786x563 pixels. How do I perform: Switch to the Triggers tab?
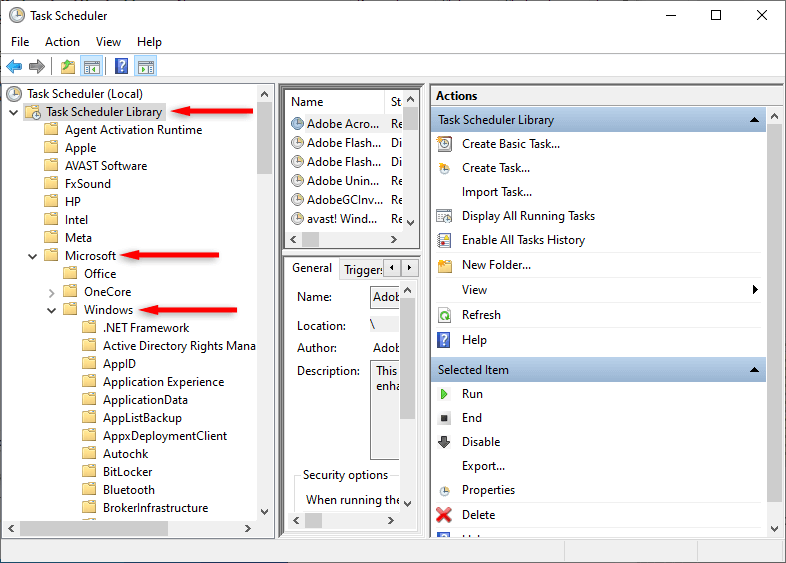(363, 270)
